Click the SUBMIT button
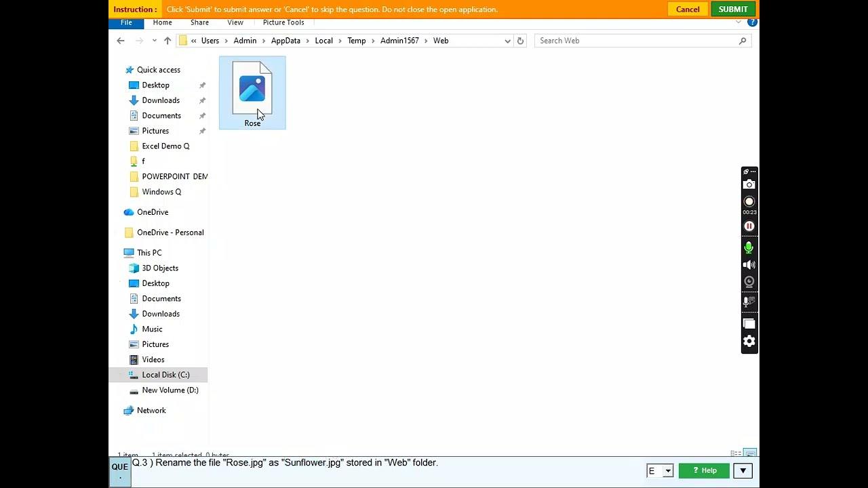This screenshot has height=488, width=868. click(x=733, y=9)
